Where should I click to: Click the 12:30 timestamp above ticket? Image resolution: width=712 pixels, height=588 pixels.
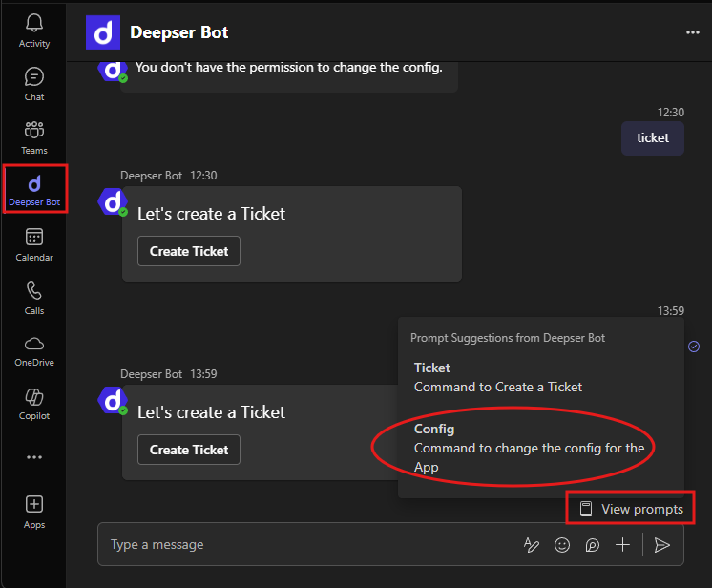pos(671,112)
